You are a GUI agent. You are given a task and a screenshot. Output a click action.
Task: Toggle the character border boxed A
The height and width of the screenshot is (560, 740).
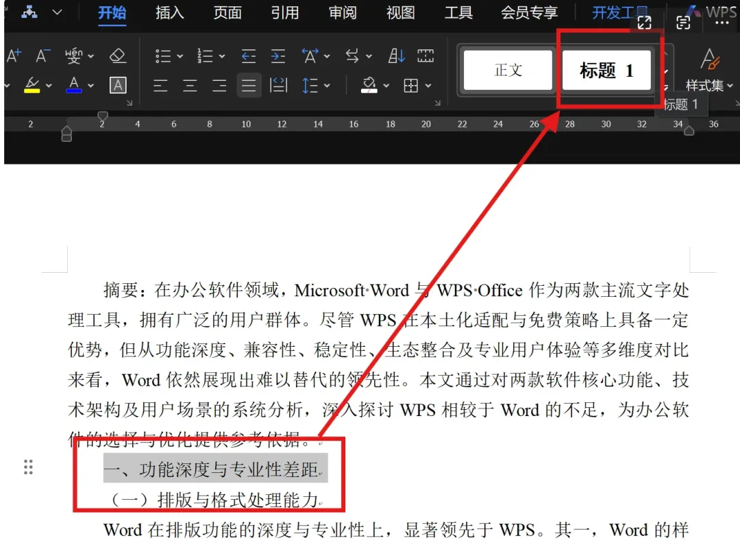[118, 85]
